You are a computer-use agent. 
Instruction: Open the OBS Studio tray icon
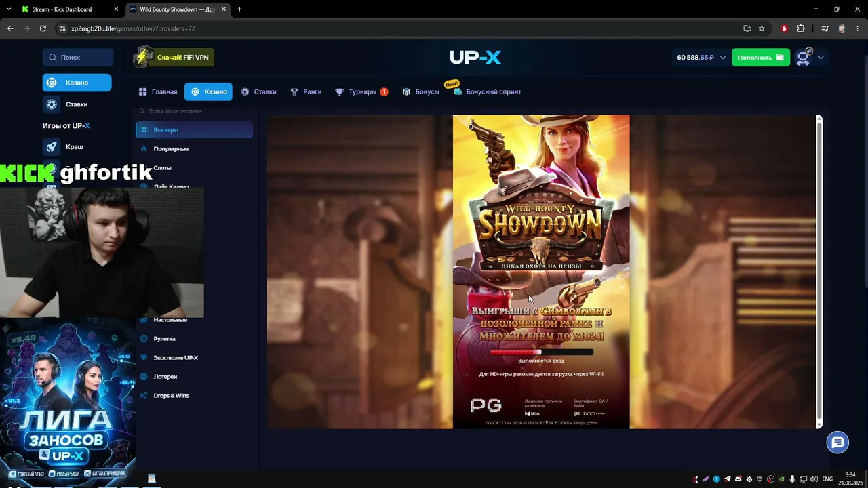771,479
